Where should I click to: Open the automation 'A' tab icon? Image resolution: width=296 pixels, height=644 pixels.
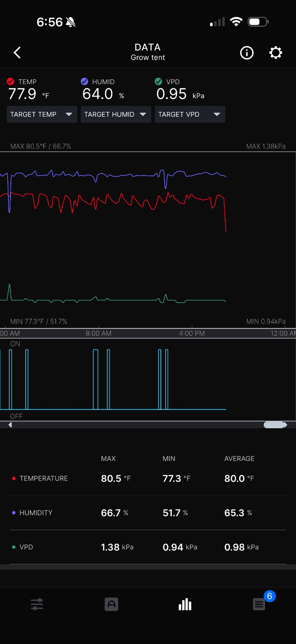tap(111, 604)
